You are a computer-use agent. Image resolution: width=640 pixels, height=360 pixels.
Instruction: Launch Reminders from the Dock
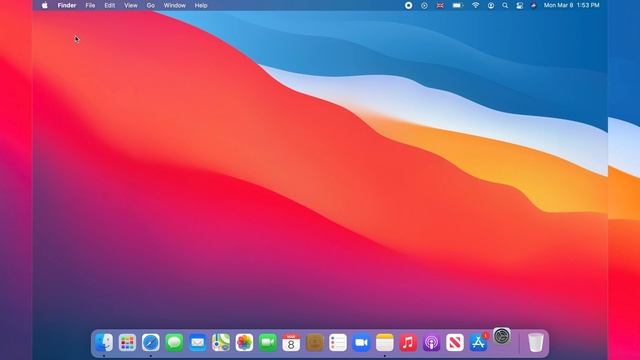tap(338, 342)
